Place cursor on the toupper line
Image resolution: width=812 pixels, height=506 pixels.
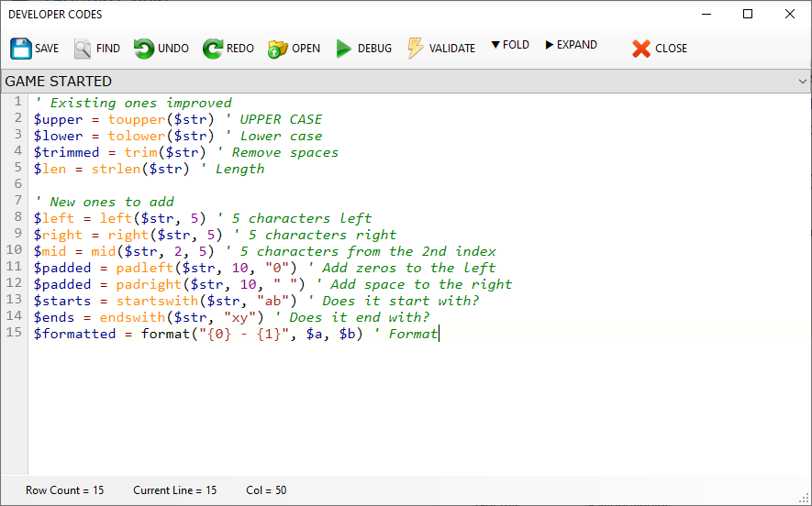click(x=178, y=119)
